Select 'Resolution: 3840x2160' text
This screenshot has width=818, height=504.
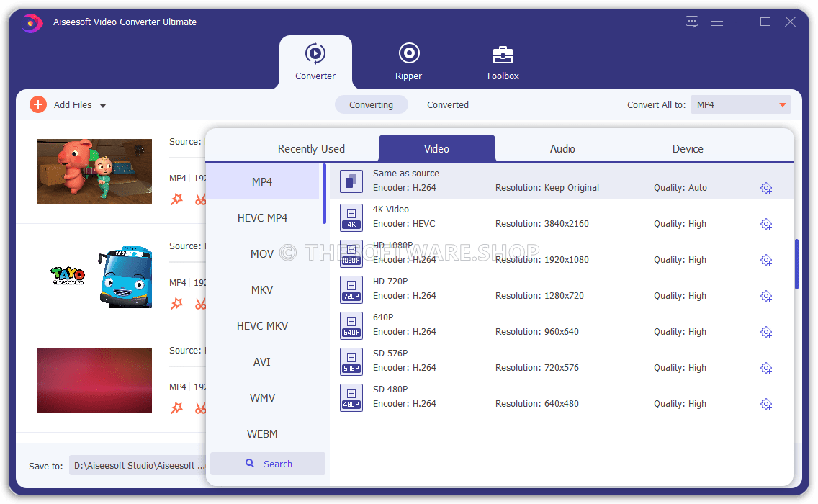pos(542,224)
